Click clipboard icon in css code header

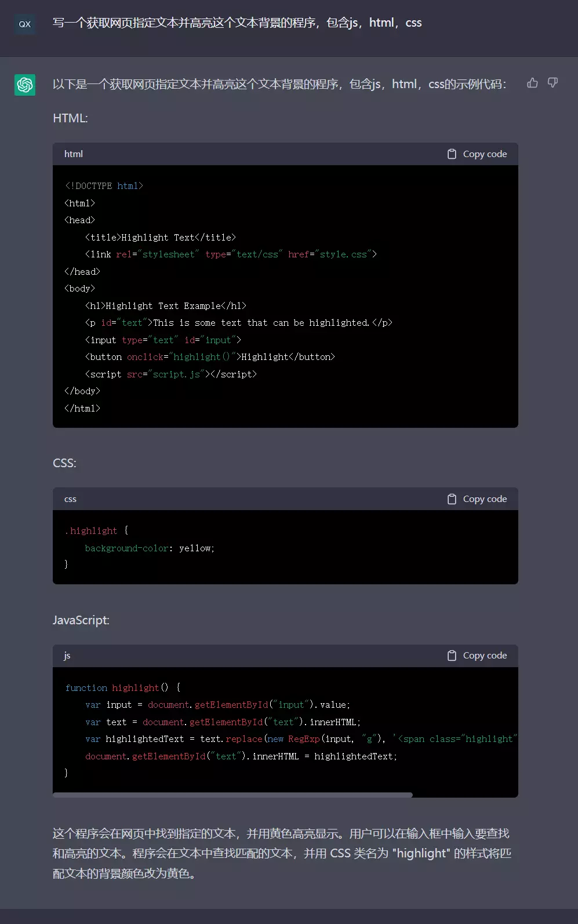click(x=452, y=499)
